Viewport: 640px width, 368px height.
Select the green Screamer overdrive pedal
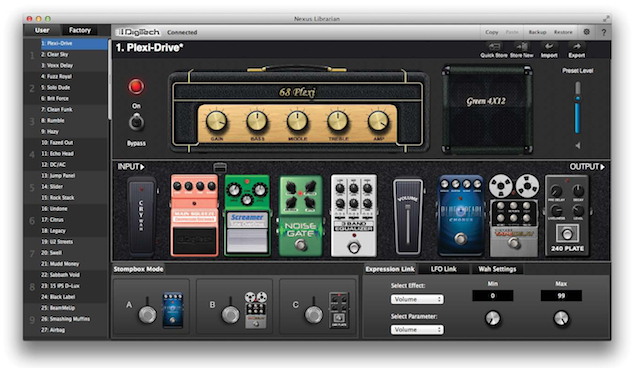point(247,215)
